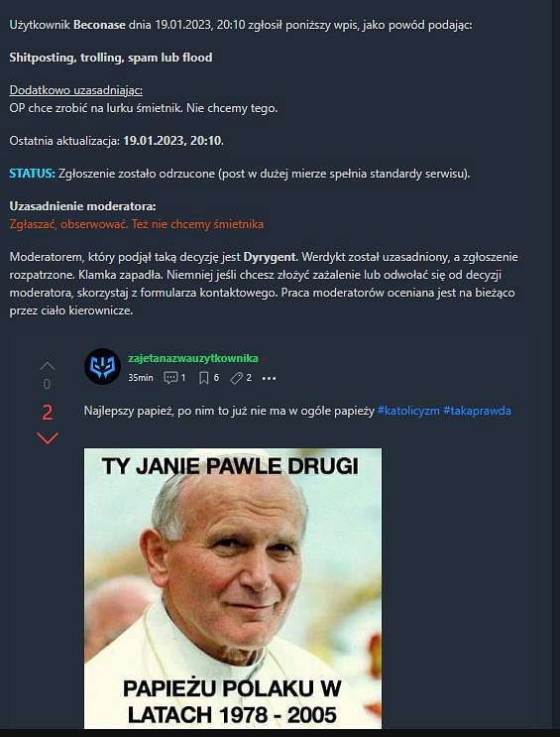Viewport: 560px width, 737px height.
Task: Downvote the post with red down arrow
Action: pos(47,438)
